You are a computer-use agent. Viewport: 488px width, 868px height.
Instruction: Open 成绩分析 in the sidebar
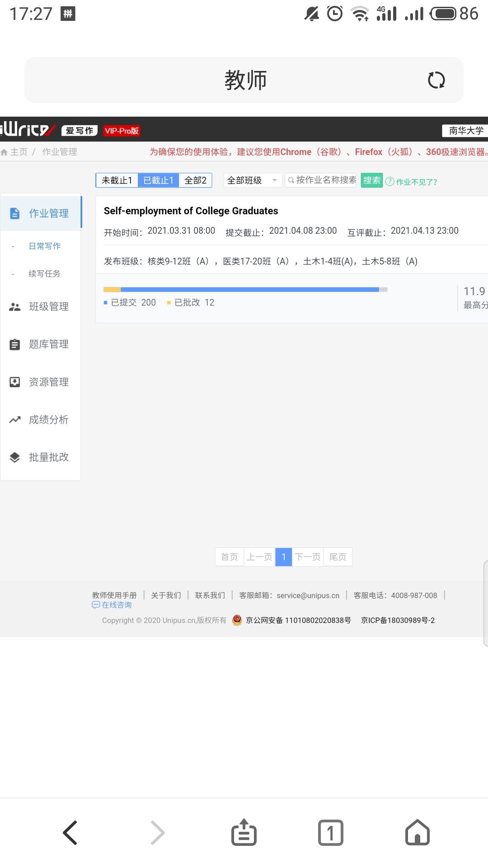pyautogui.click(x=41, y=420)
